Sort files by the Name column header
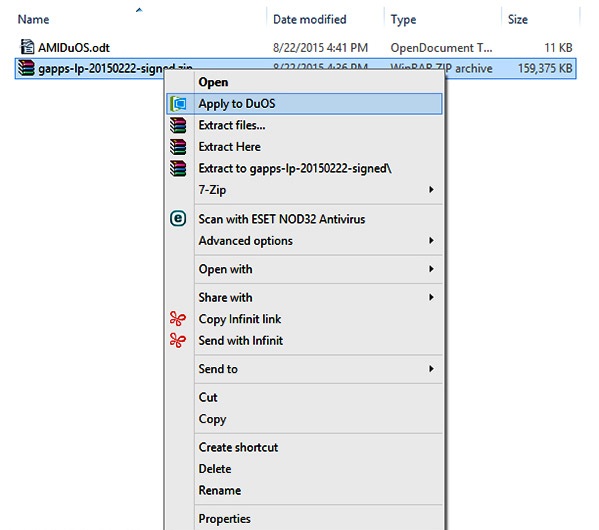Image resolution: width=599 pixels, height=530 pixels. pos(34,19)
